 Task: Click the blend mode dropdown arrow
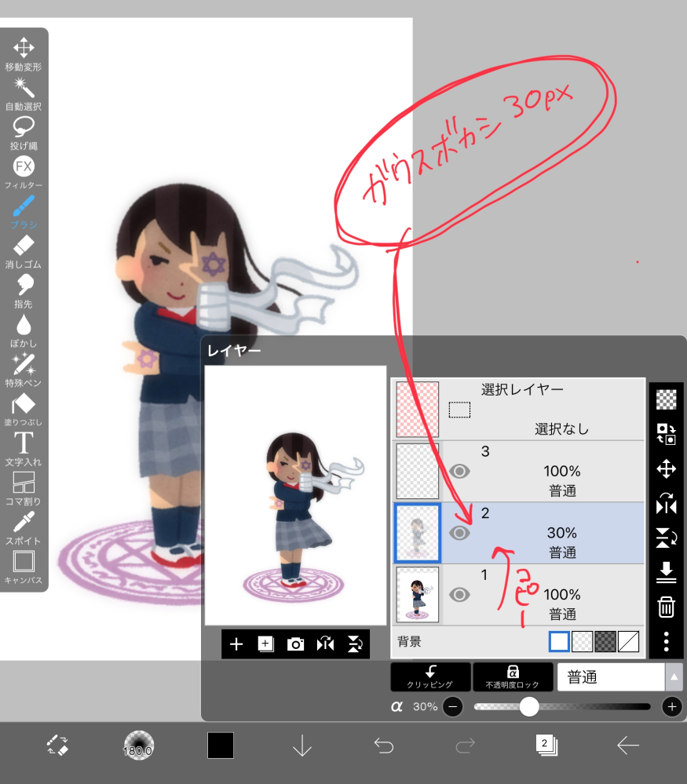674,677
